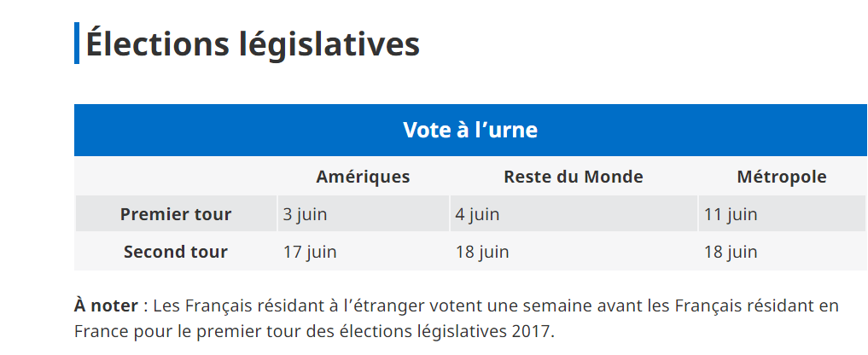Click the "Second tour" row header
This screenshot has height=355, width=868.
click(176, 252)
